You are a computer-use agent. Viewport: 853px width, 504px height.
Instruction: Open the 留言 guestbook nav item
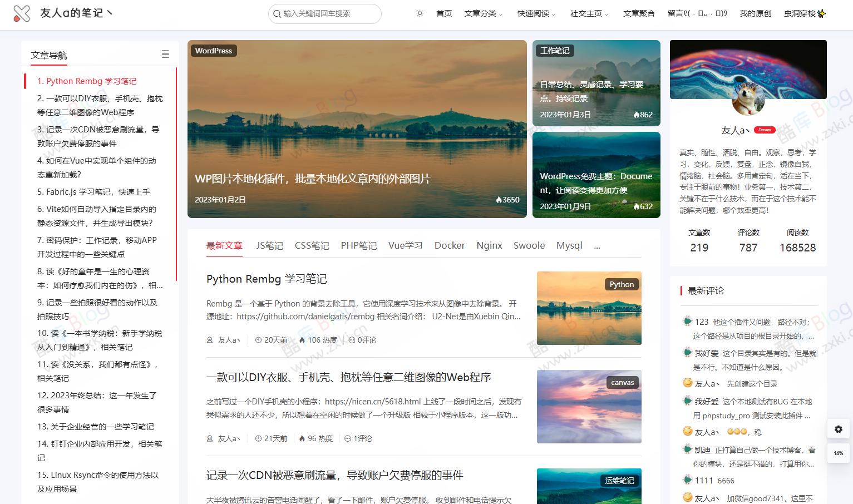pos(697,13)
